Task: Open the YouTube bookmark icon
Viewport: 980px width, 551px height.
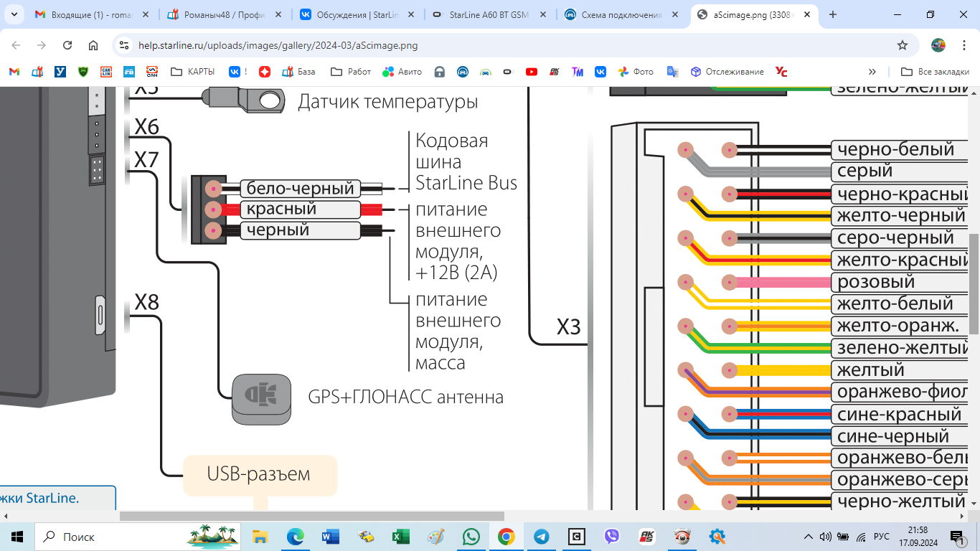Action: (532, 72)
